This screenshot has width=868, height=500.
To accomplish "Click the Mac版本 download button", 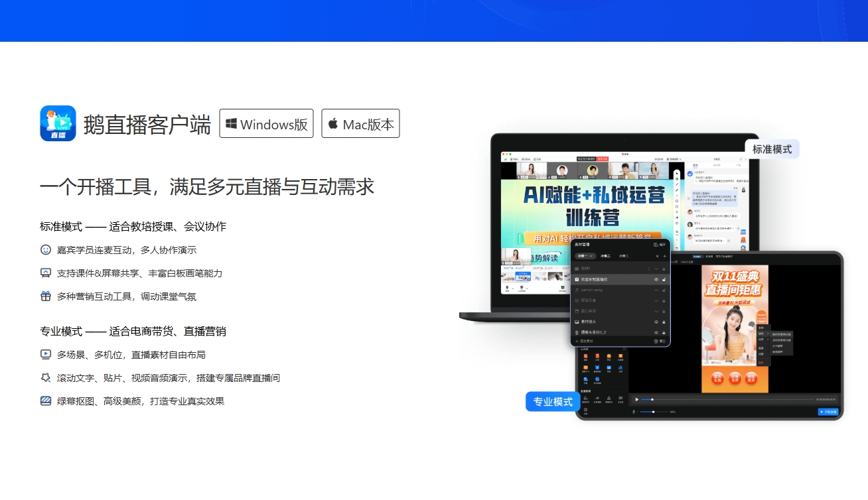I will [360, 123].
